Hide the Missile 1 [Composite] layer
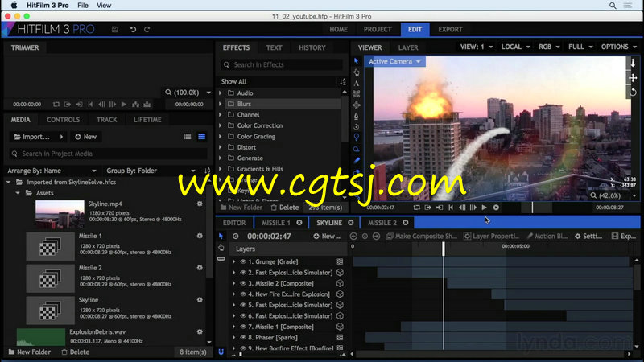 pos(243,327)
